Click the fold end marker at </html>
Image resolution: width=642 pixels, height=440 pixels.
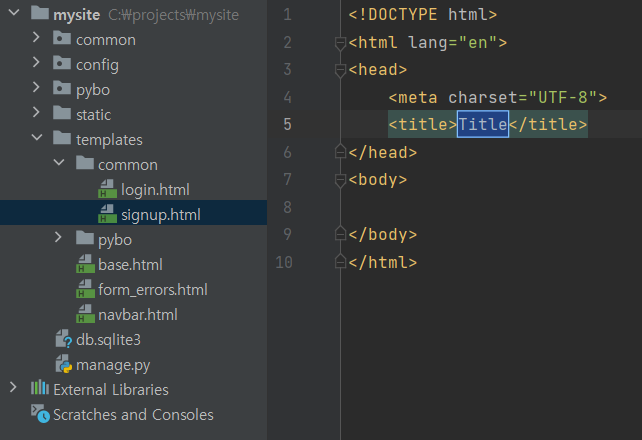[x=340, y=262]
